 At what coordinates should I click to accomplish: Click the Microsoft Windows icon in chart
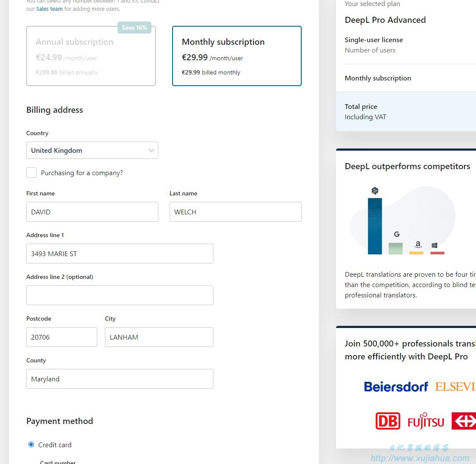pos(434,245)
